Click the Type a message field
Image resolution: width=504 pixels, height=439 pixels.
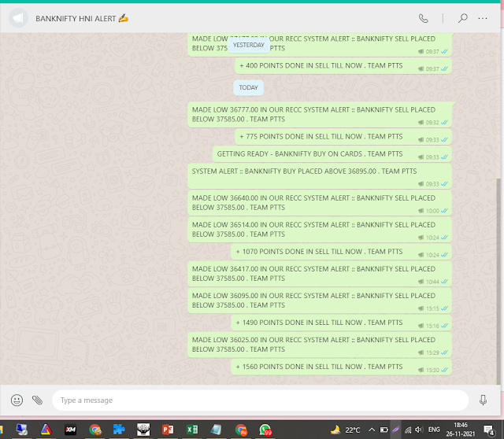(x=260, y=400)
